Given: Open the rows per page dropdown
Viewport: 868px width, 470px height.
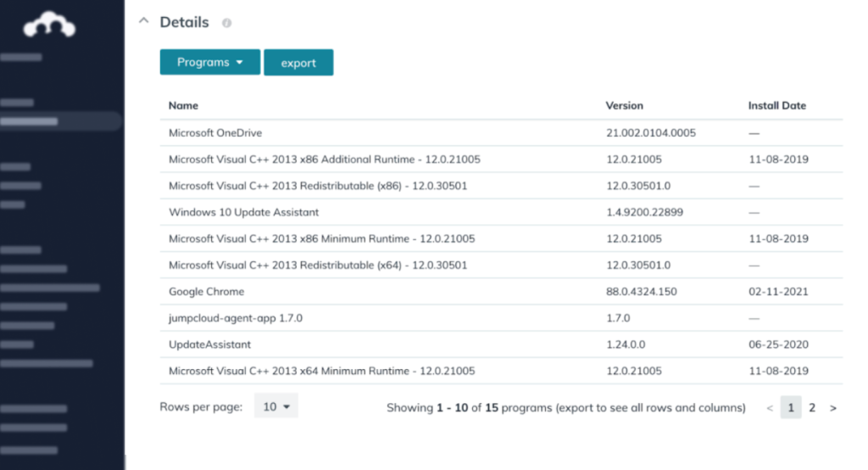Looking at the screenshot, I should coord(275,406).
